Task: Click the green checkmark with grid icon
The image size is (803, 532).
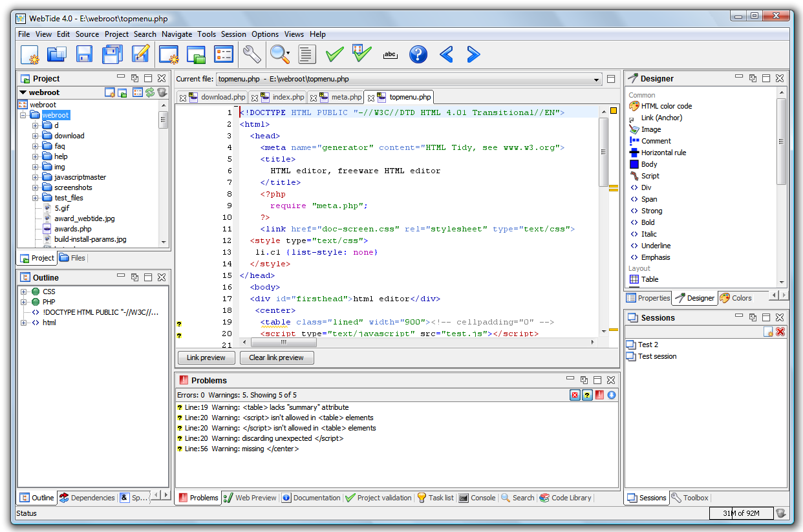Action: [362, 54]
